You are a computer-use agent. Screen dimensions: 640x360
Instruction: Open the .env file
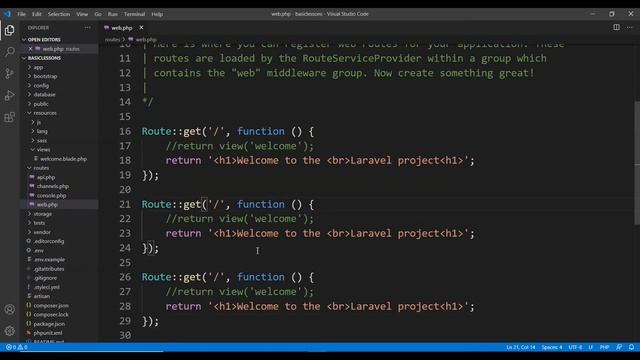pyautogui.click(x=39, y=251)
